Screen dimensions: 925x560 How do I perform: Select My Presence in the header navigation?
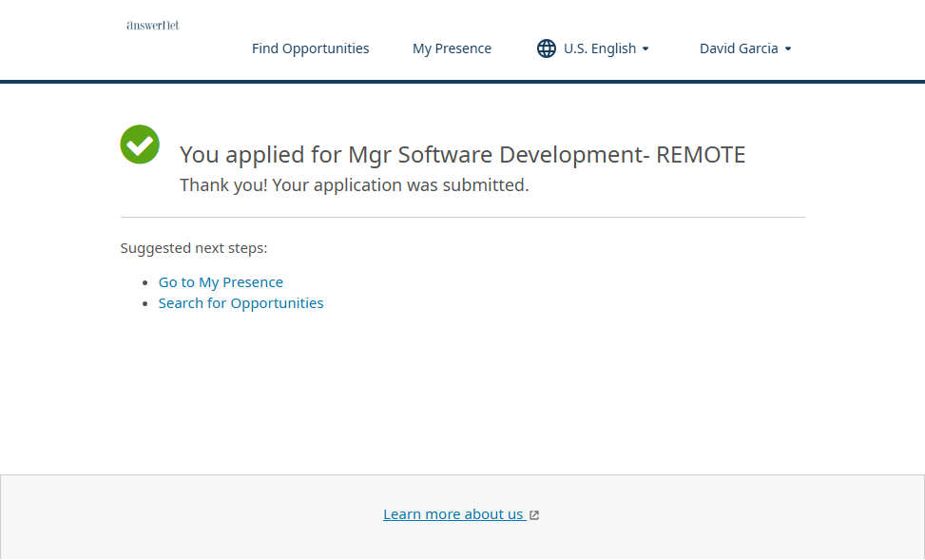(452, 48)
